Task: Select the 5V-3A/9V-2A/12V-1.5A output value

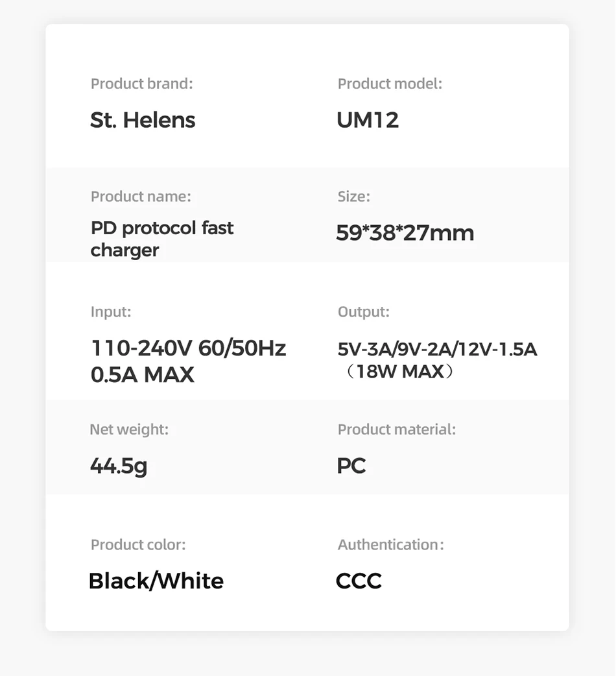Action: coord(437,349)
